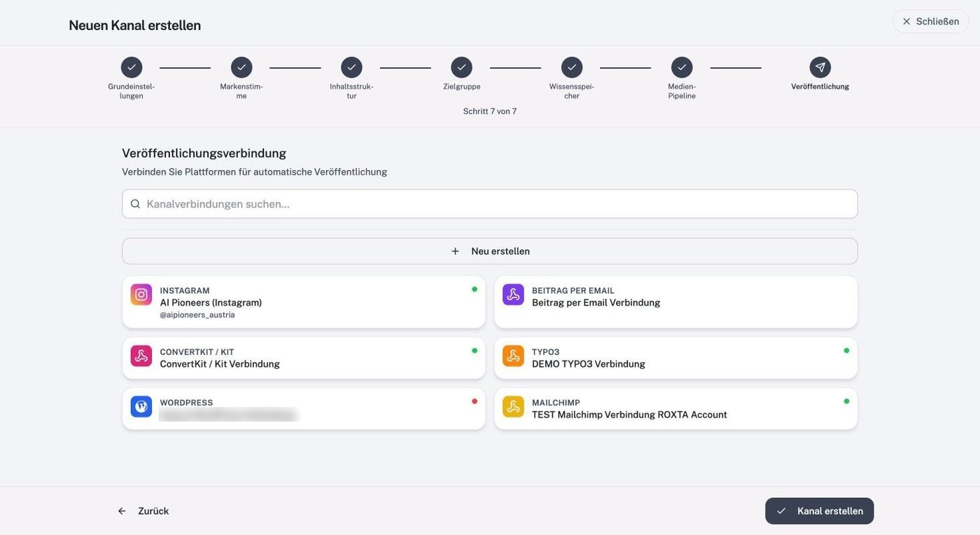
Task: Select the Wissensspeicher step circle
Action: tap(572, 68)
